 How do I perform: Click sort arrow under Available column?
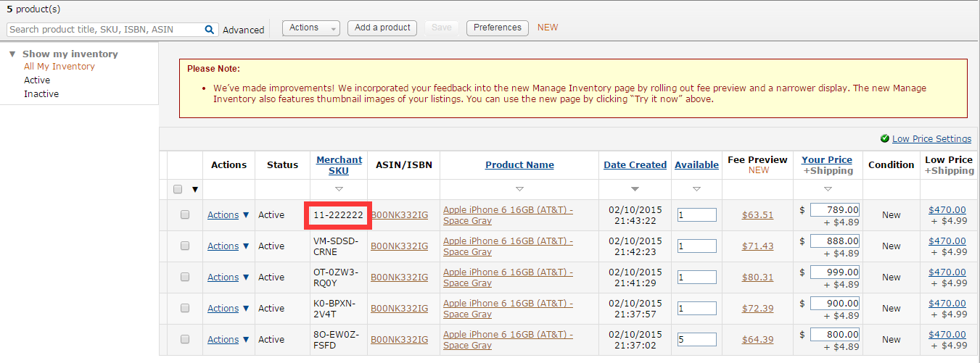point(696,189)
